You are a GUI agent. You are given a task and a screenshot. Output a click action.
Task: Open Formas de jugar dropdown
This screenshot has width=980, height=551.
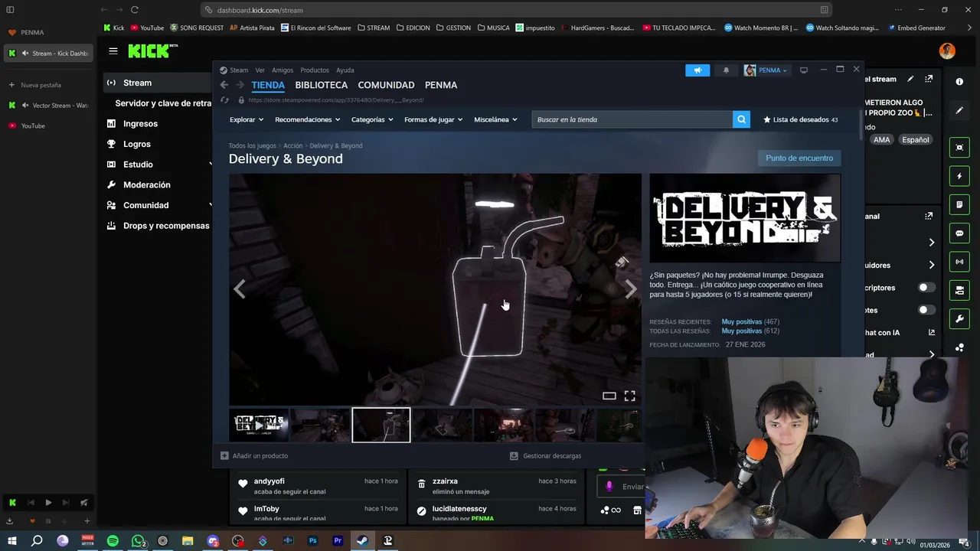tap(433, 119)
